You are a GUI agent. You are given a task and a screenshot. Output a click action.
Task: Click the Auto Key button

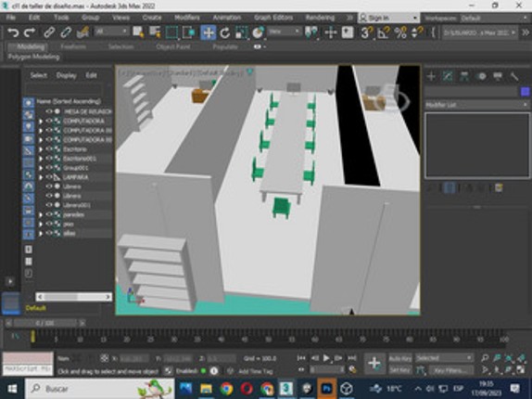pos(400,358)
